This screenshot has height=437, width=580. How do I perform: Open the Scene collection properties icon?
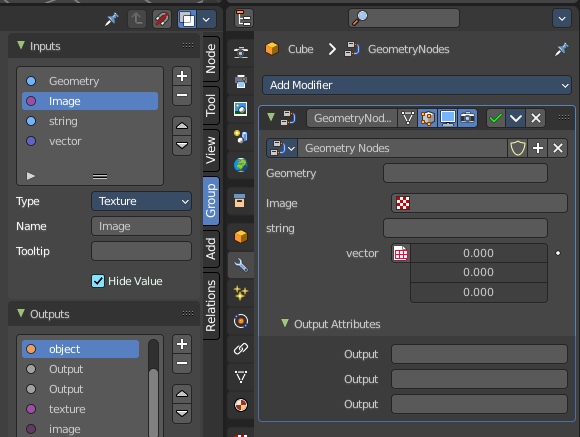pyautogui.click(x=240, y=201)
